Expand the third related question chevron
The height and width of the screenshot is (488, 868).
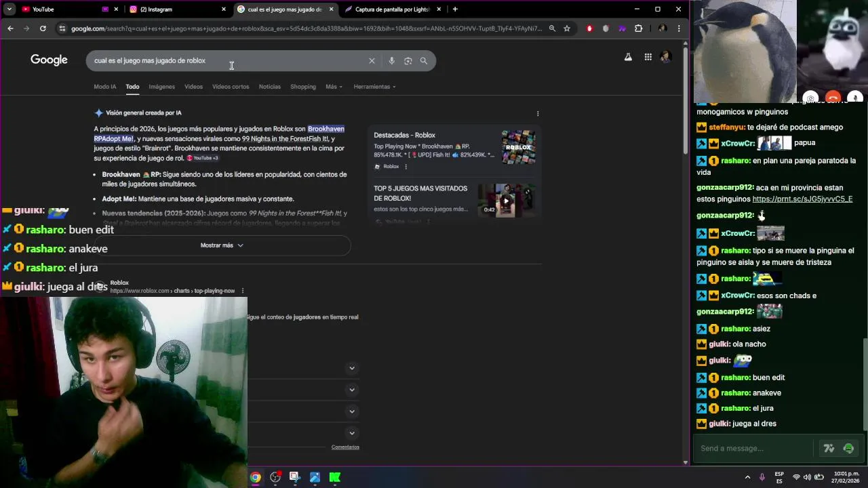[x=352, y=411]
